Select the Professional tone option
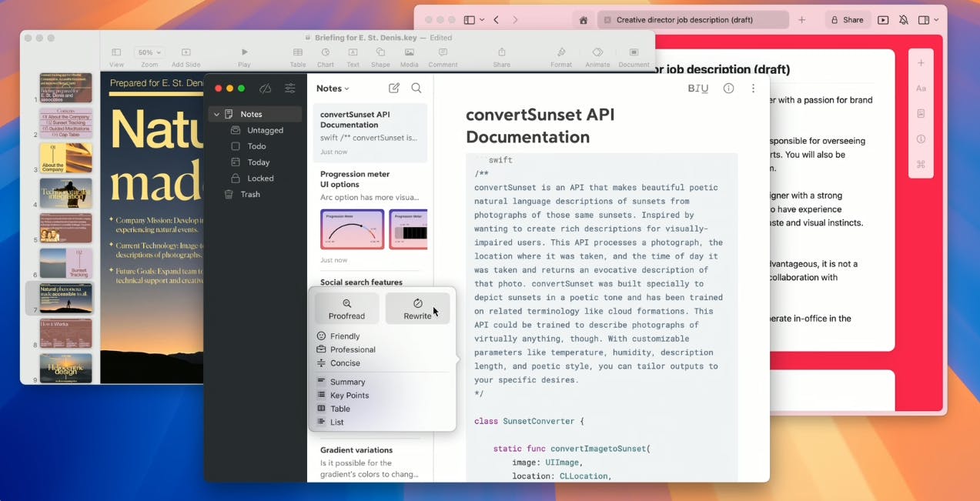Image resolution: width=980 pixels, height=501 pixels. [x=346, y=349]
